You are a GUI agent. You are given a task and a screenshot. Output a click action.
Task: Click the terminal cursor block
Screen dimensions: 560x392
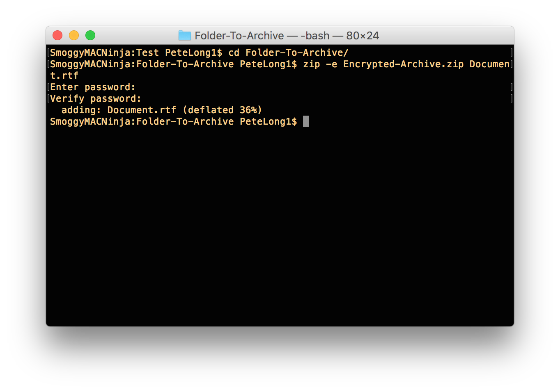coord(306,121)
